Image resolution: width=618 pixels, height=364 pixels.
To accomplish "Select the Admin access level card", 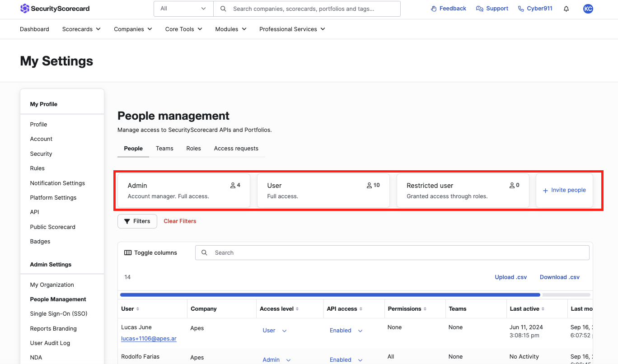I will pos(184,191).
